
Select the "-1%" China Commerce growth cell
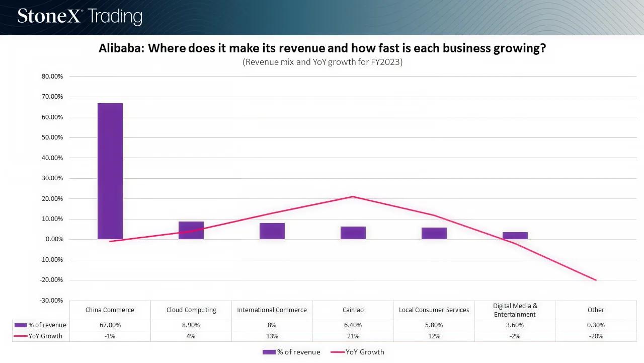110,336
